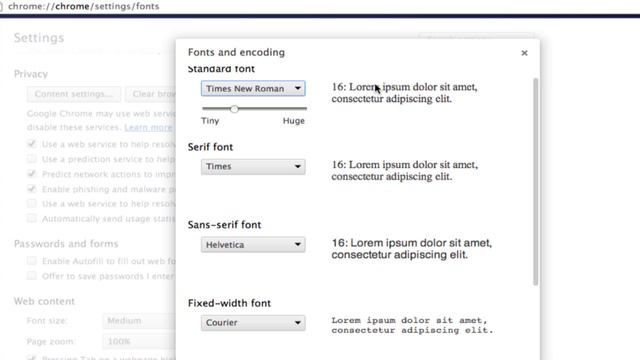Click the Fixed-width Courier preview text
Screen dimensions: 640x360
point(412,325)
